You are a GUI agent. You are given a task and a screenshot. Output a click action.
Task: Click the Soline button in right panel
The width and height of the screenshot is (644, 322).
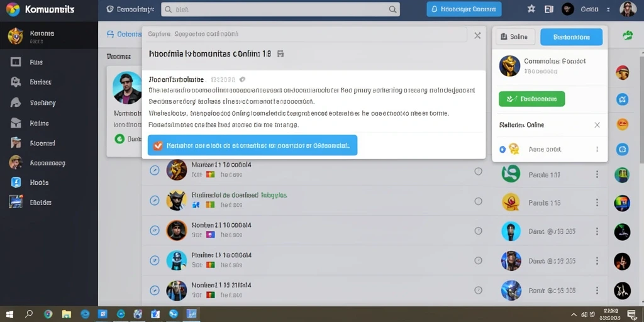(x=515, y=37)
